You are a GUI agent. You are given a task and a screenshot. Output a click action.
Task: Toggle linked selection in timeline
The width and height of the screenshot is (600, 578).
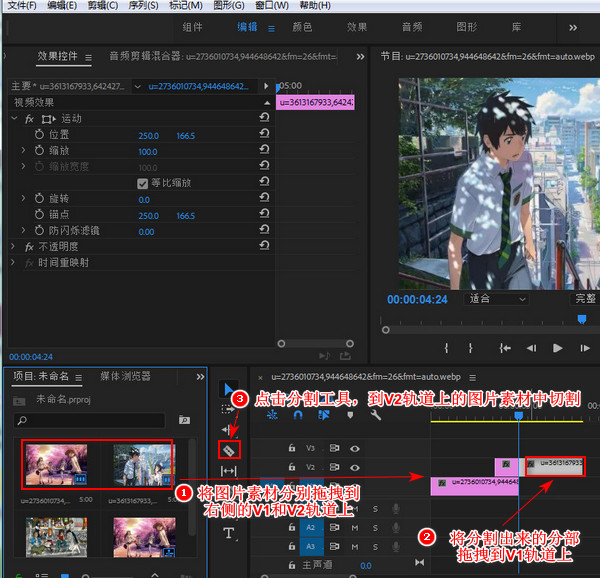[x=324, y=415]
